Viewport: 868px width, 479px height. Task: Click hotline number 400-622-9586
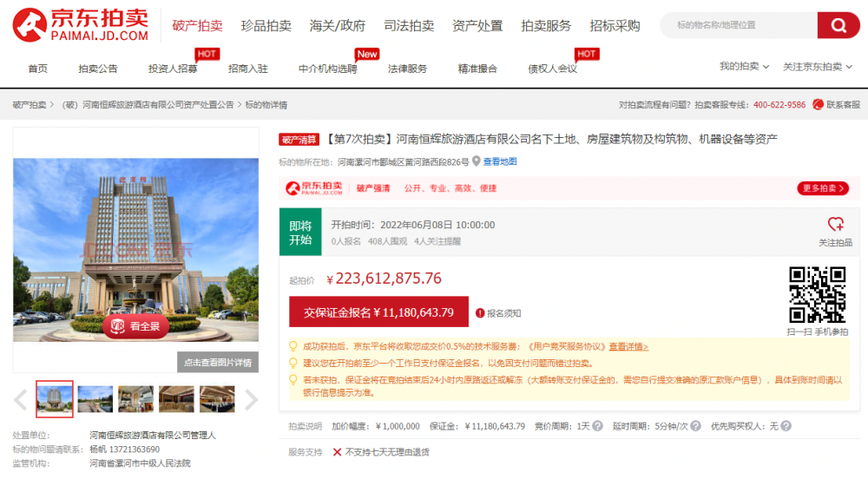[779, 104]
